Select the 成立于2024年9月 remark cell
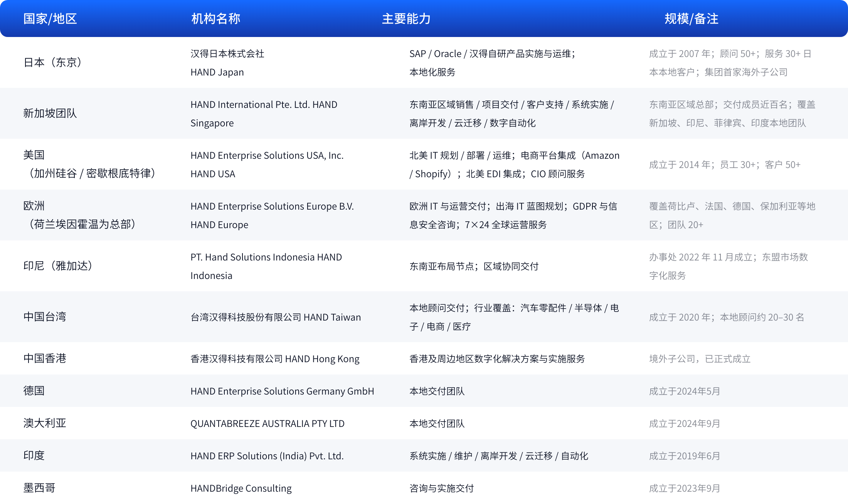 point(685,424)
